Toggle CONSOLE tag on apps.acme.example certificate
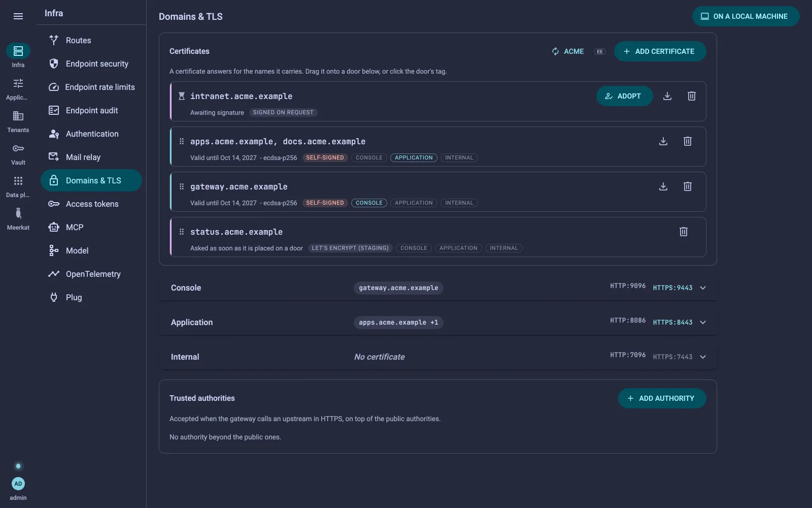 369,158
